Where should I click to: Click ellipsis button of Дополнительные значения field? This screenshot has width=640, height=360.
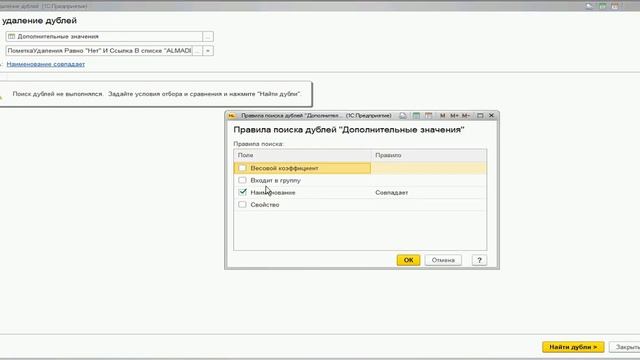208,36
